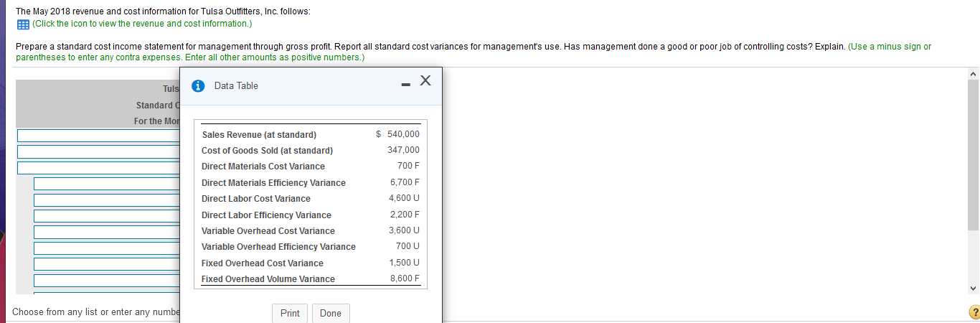Click 'Direct Labor Cost Variance' label

256,199
